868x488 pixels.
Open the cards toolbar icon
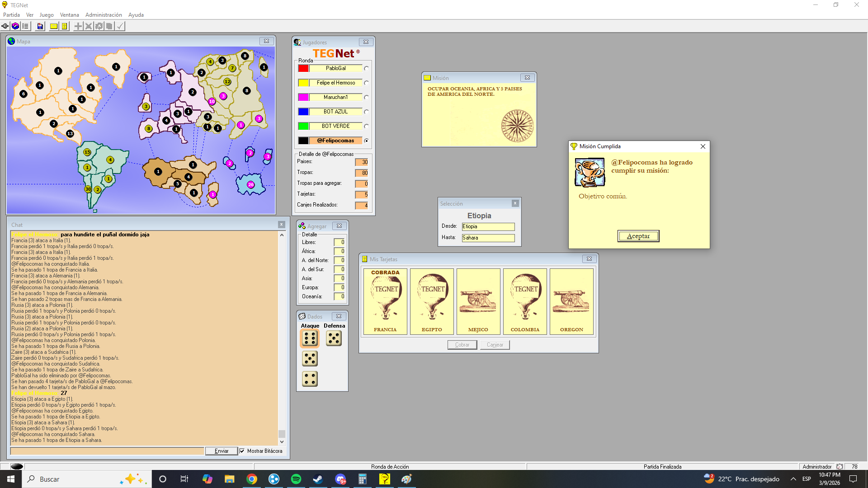pyautogui.click(x=65, y=26)
